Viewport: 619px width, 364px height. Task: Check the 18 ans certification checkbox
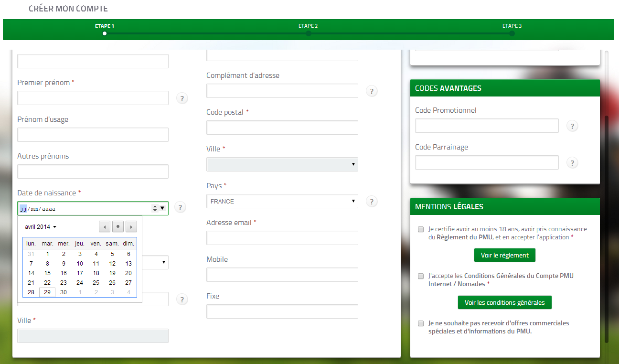click(x=421, y=229)
